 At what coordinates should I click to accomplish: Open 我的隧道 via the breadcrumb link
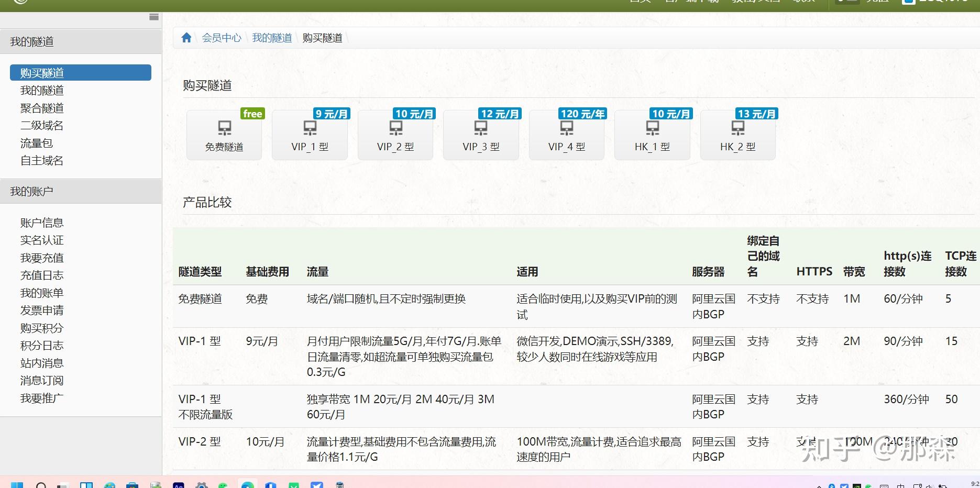[x=272, y=37]
